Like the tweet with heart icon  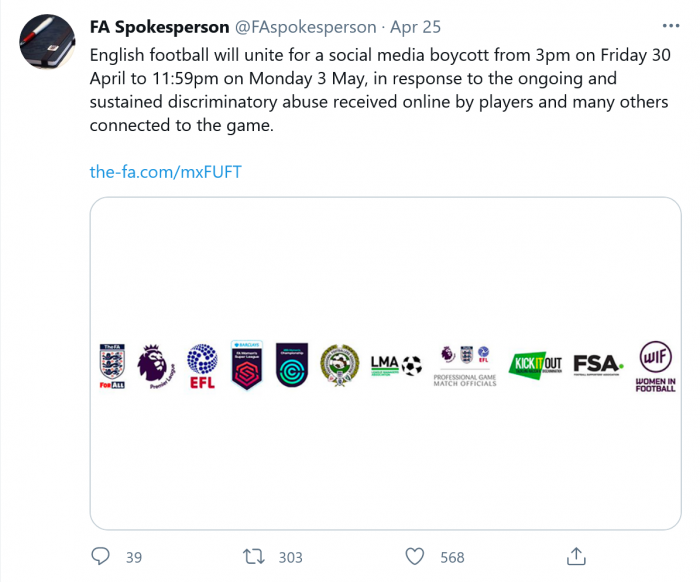pos(416,556)
